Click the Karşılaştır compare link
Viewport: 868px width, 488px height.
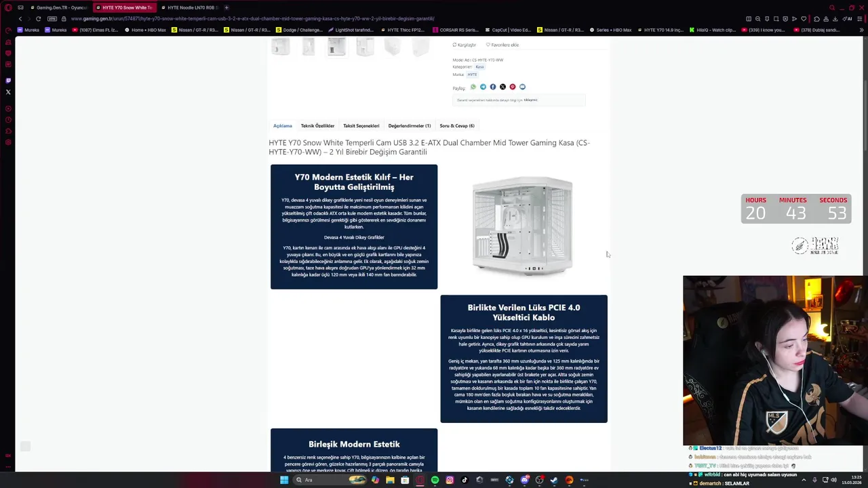pyautogui.click(x=465, y=45)
